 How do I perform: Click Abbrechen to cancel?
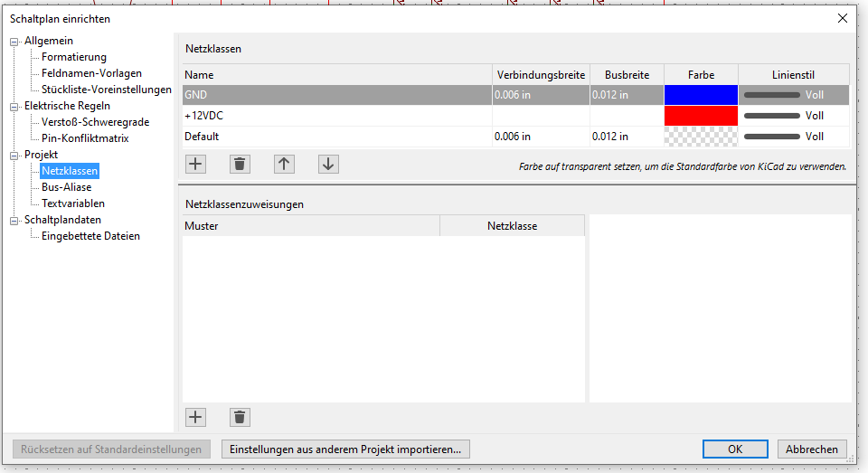pyautogui.click(x=811, y=449)
